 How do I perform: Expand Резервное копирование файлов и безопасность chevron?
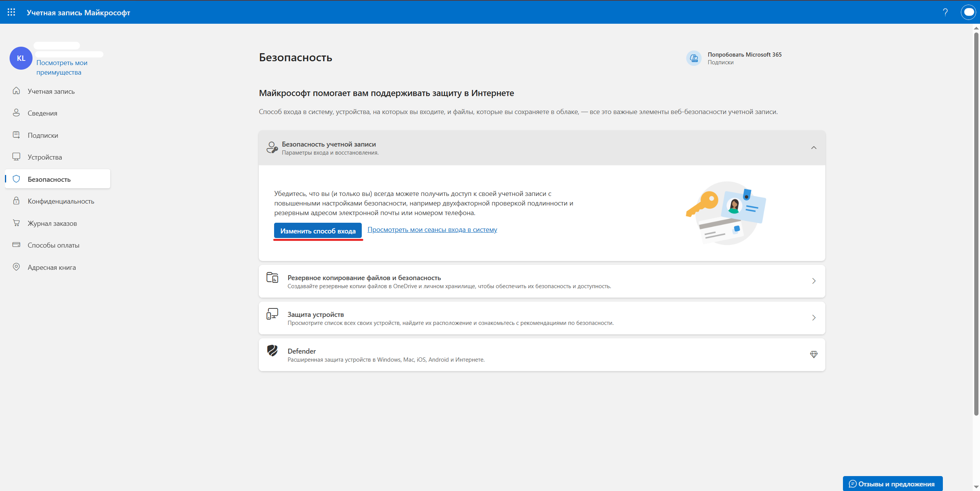coord(814,281)
